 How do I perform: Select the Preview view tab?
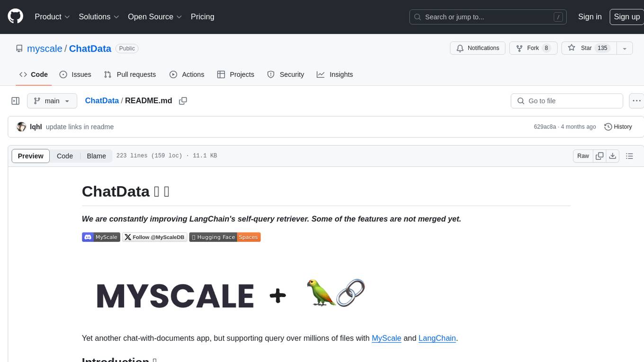(x=31, y=156)
